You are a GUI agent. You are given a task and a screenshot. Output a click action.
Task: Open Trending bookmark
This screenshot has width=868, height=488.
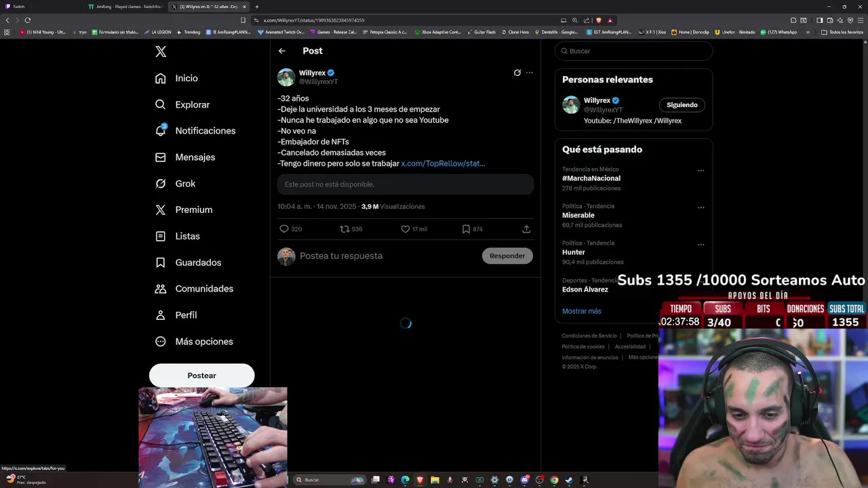click(x=189, y=32)
